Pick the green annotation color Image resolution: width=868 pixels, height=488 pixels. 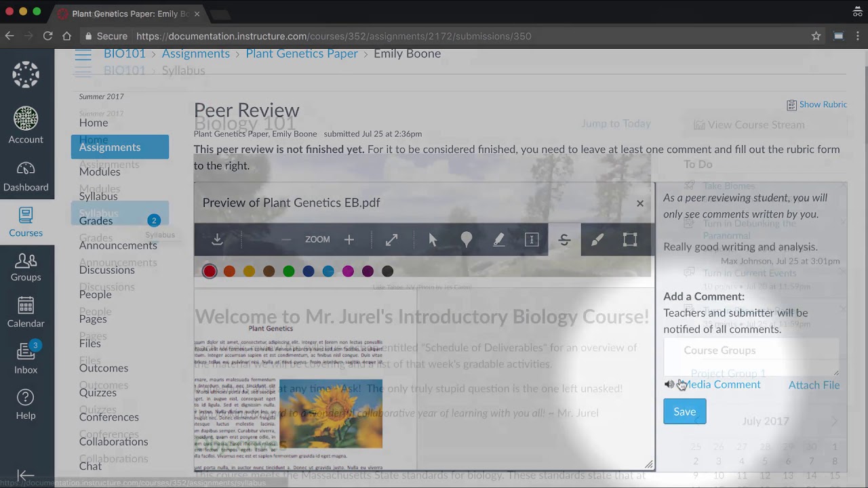(289, 271)
